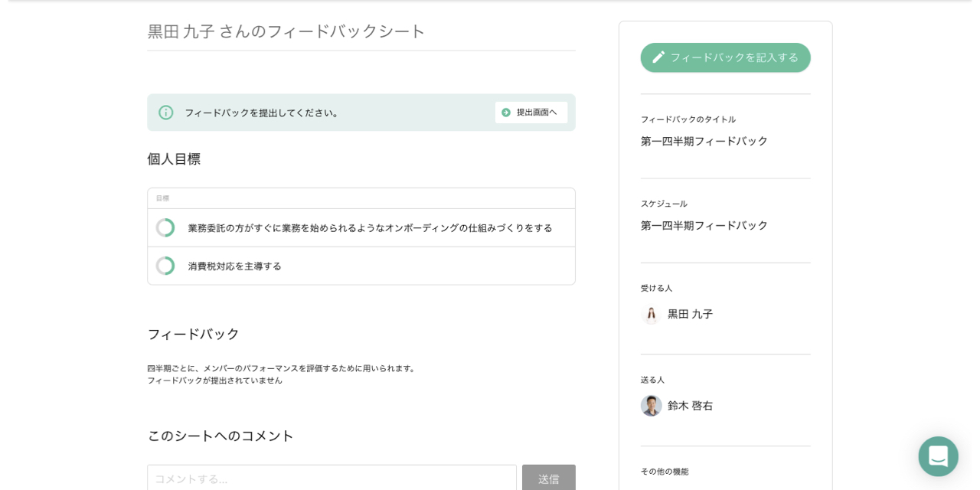Open the goal 消費税対応を主導する

235,266
